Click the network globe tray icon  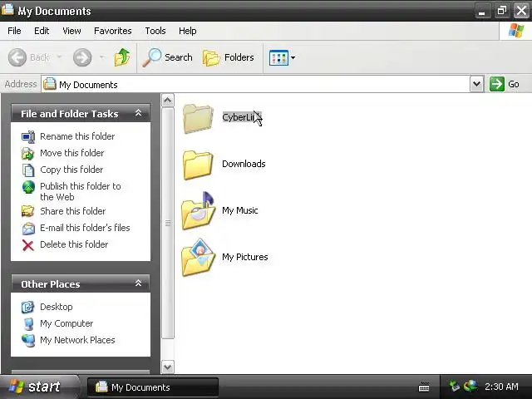click(x=470, y=386)
